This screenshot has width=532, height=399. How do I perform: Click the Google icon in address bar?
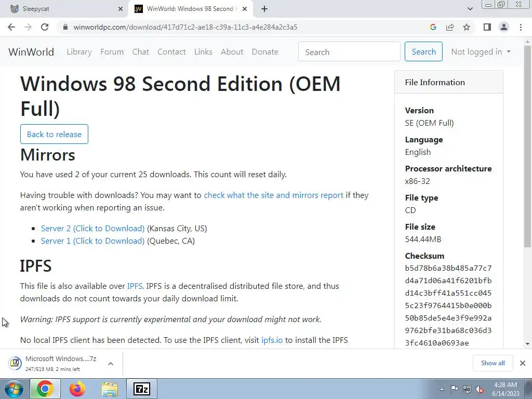433,27
